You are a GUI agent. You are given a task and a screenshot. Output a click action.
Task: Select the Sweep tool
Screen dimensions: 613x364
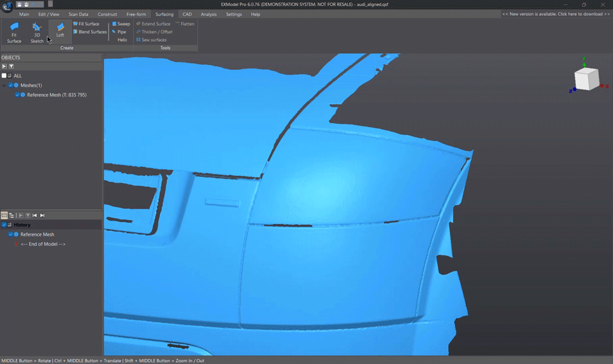(121, 24)
